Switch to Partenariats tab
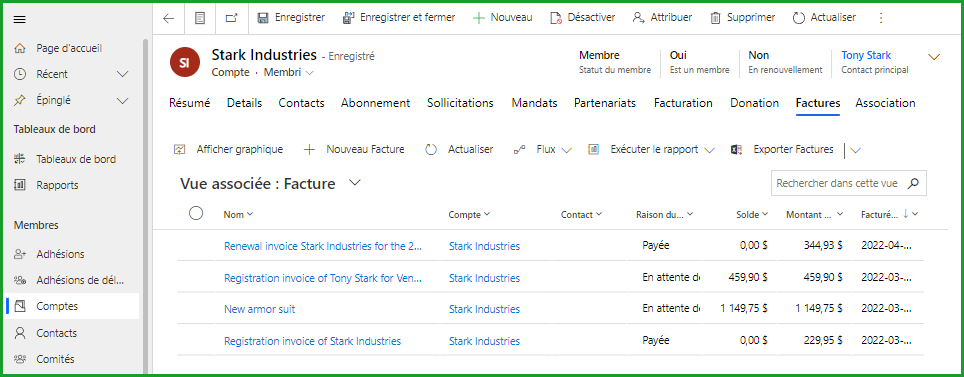This screenshot has height=377, width=964. 605,103
